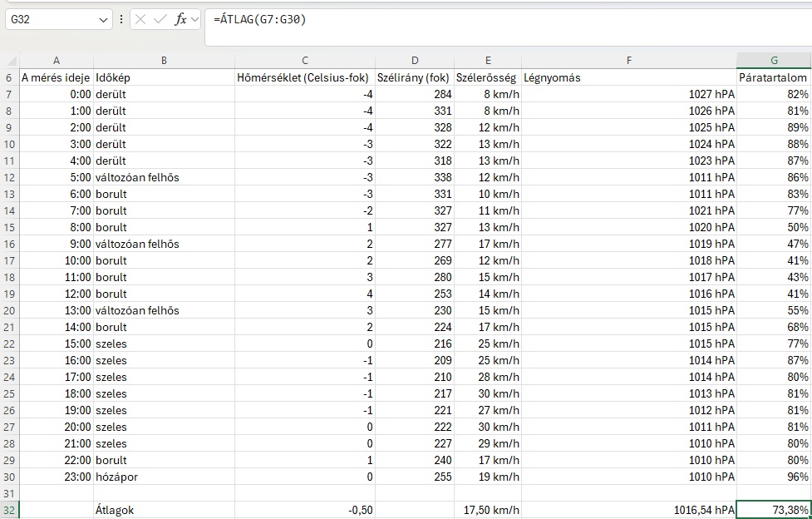812x519 pixels.
Task: Select the average humidity cell 73,38%
Action: 774,510
